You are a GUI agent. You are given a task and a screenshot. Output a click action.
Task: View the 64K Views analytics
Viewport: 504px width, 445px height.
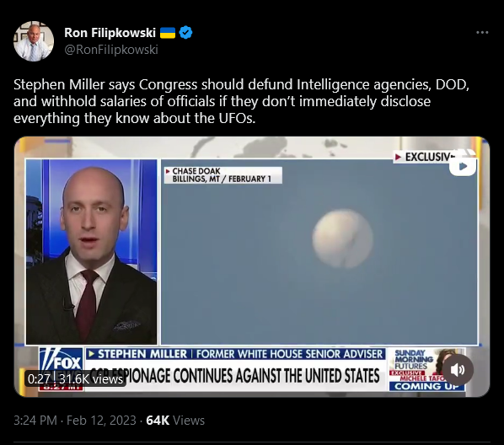(x=175, y=421)
